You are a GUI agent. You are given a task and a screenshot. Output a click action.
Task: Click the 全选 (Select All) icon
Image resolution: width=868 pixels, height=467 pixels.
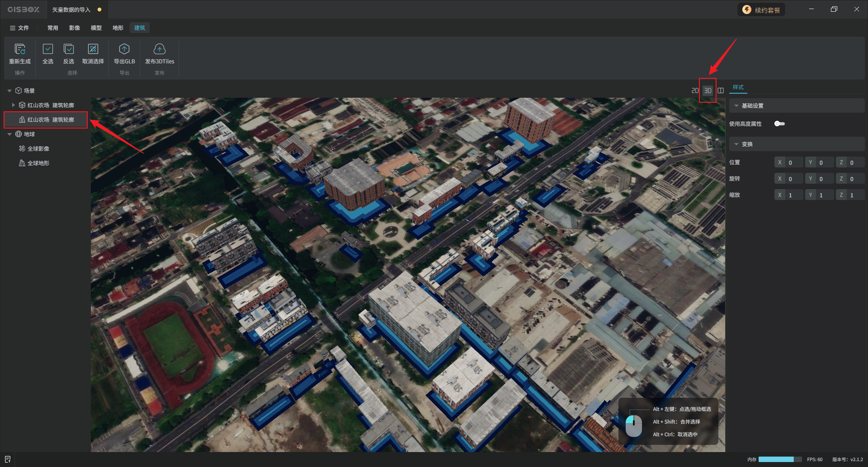pyautogui.click(x=48, y=49)
